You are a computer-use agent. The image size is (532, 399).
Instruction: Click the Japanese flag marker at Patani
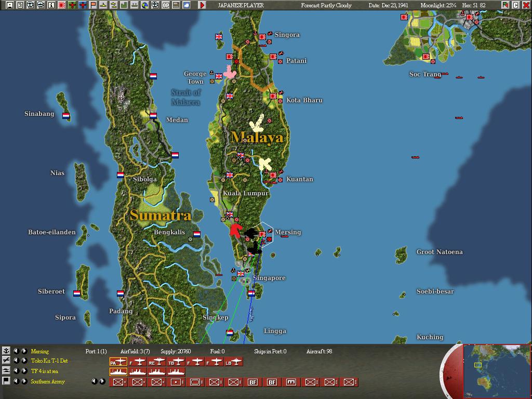point(273,56)
